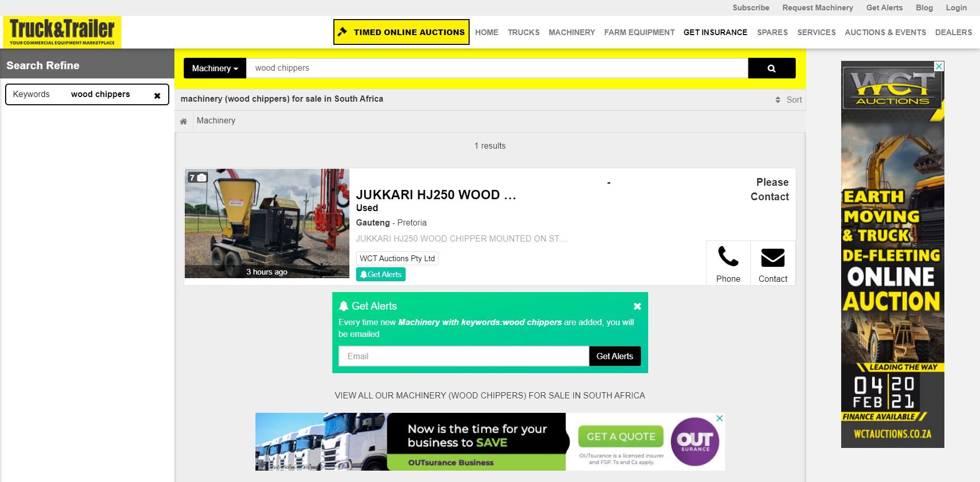Image resolution: width=980 pixels, height=482 pixels.
Task: Open the photo count camera badge
Action: tap(197, 178)
